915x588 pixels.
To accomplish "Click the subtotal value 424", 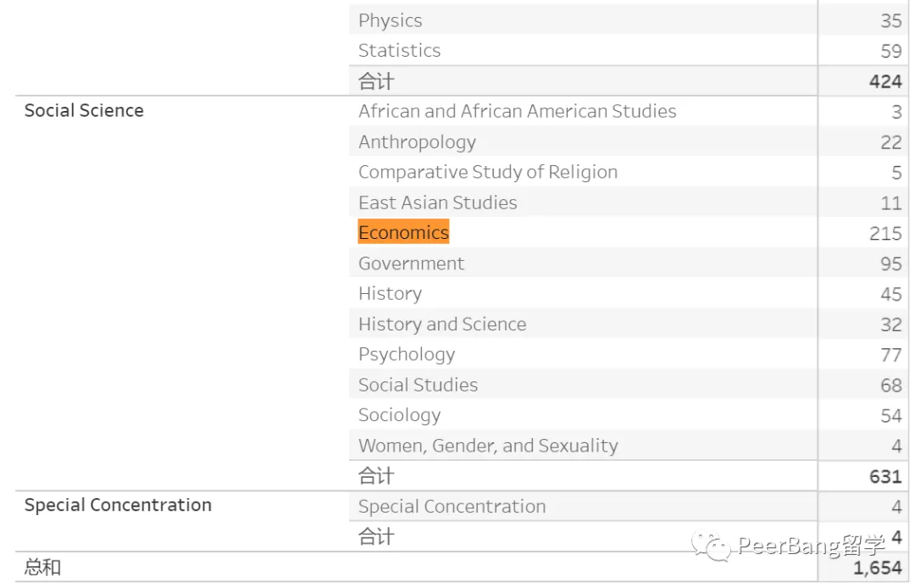I will pos(885,81).
